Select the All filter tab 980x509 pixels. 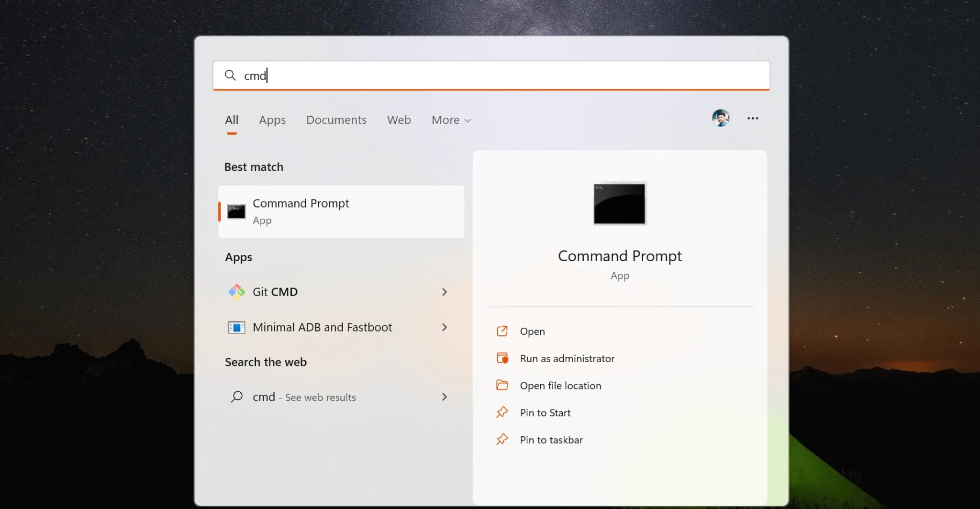click(x=232, y=120)
